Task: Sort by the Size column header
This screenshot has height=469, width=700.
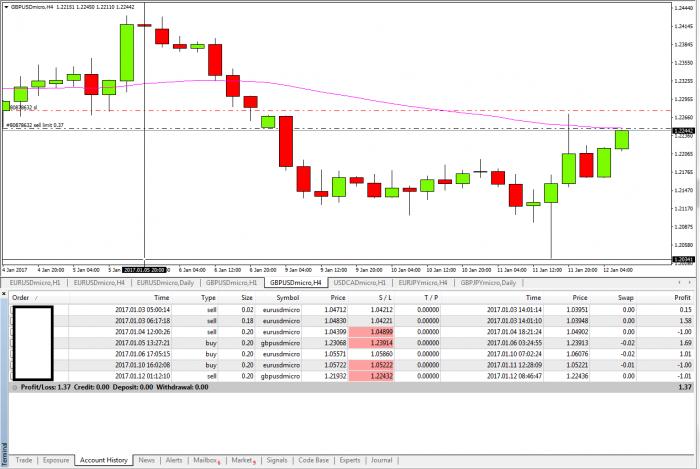Action: [x=238, y=298]
